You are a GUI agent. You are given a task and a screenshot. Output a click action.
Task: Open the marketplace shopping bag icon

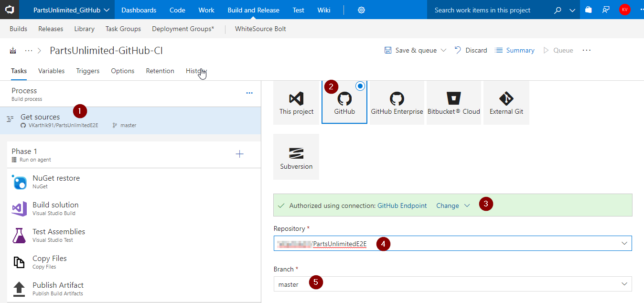pyautogui.click(x=588, y=10)
